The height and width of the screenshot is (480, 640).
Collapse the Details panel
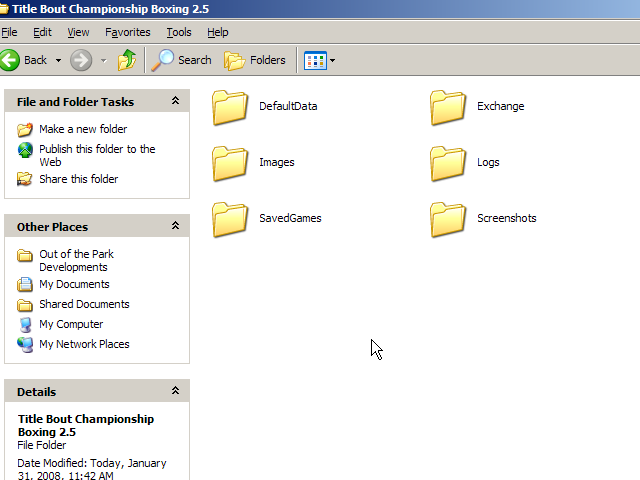(x=175, y=391)
